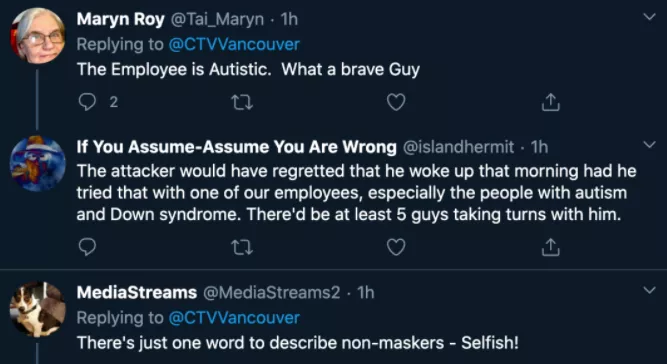
Task: Open the 1h timestamp on MediaStreams tweet
Action: [365, 293]
